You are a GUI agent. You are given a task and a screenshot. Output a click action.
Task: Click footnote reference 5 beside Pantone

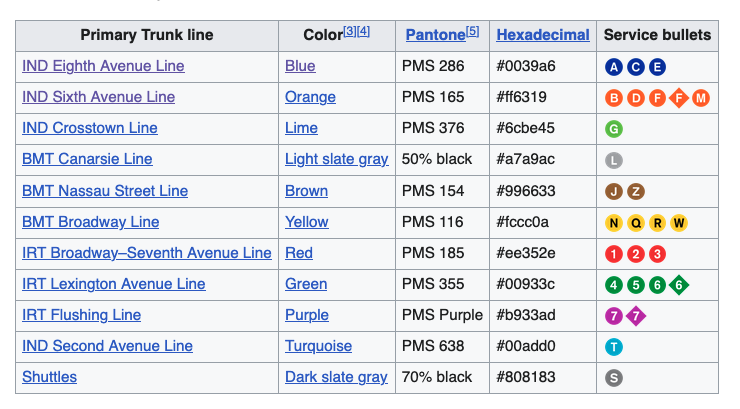click(x=472, y=31)
